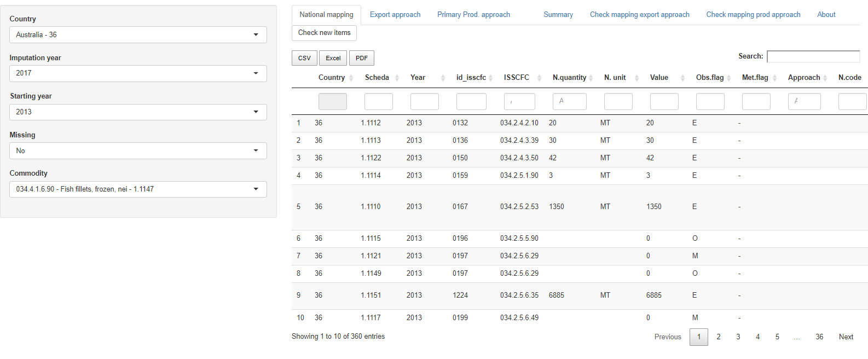
Task: Open the Commodity dropdown selector
Action: pyautogui.click(x=138, y=189)
